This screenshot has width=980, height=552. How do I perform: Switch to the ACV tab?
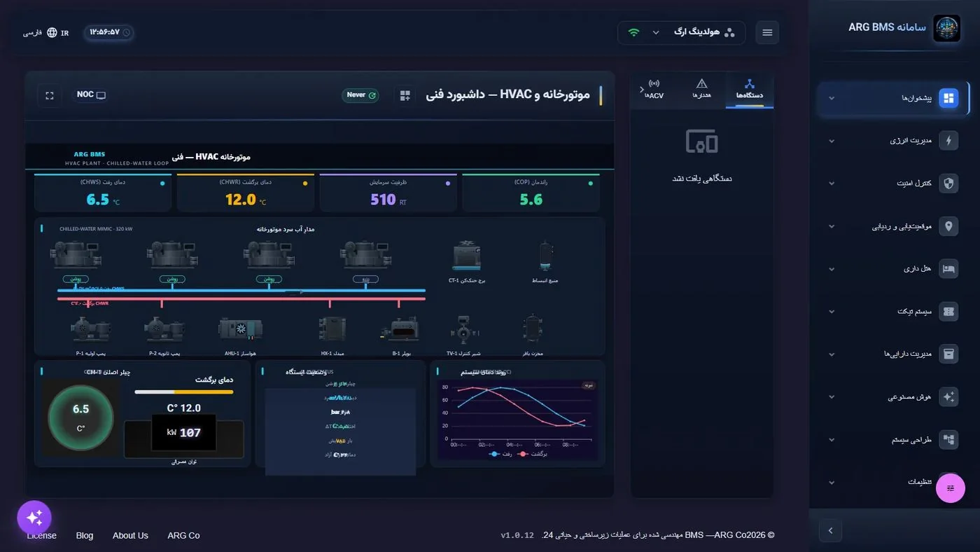[654, 90]
